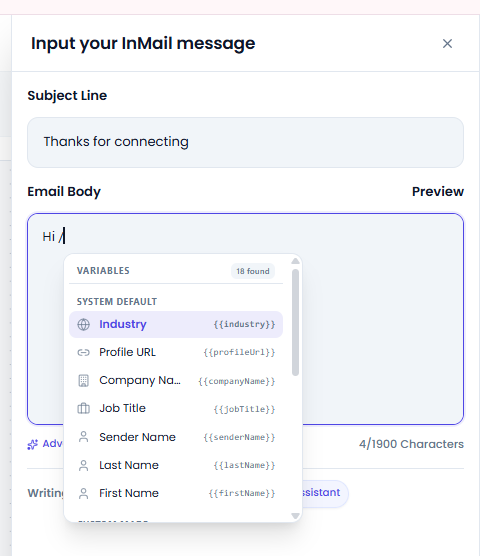This screenshot has height=556, width=480.
Task: Click the sparkle AI icon below email body
Action: tap(33, 444)
